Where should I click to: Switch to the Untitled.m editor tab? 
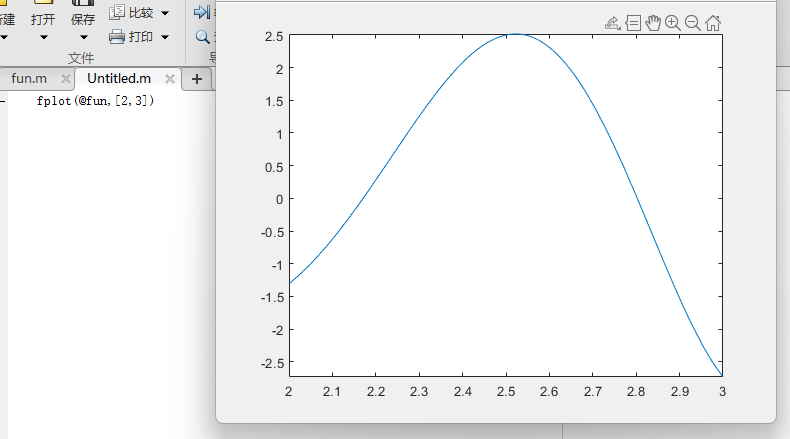click(119, 79)
